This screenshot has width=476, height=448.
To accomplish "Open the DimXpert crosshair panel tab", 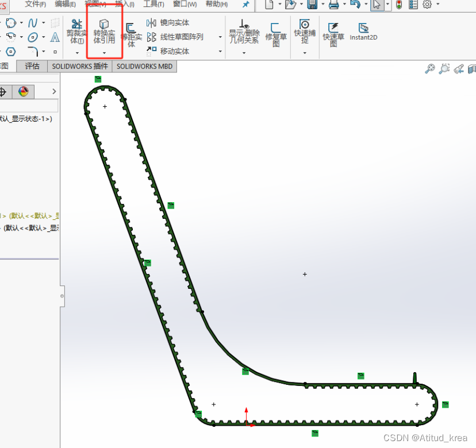I will (x=3, y=91).
